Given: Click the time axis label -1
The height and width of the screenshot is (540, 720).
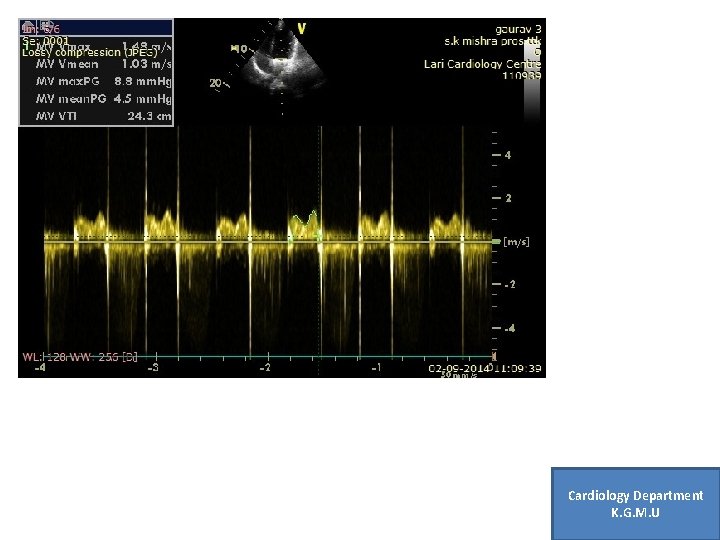Looking at the screenshot, I should point(376,367).
